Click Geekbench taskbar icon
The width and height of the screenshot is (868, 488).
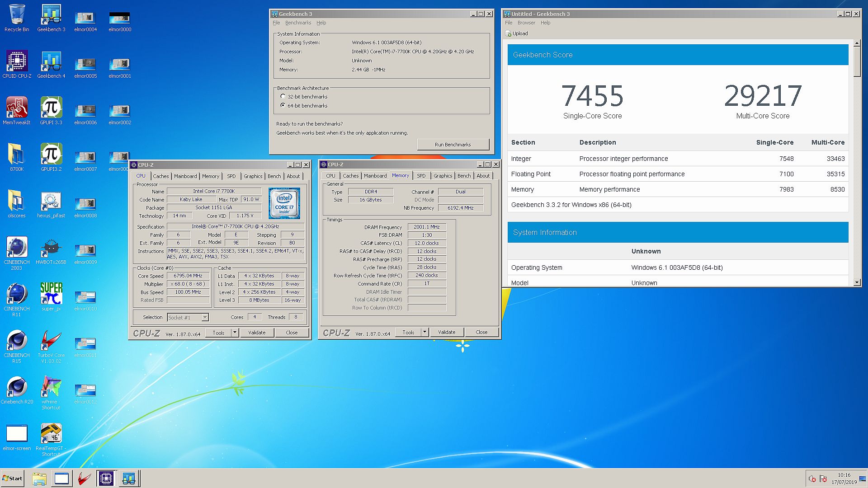click(129, 479)
